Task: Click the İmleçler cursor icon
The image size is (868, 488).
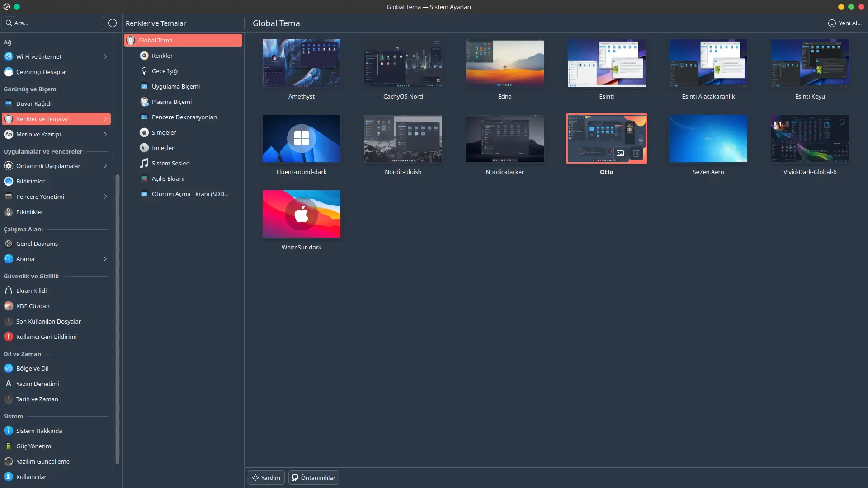Action: tap(144, 148)
